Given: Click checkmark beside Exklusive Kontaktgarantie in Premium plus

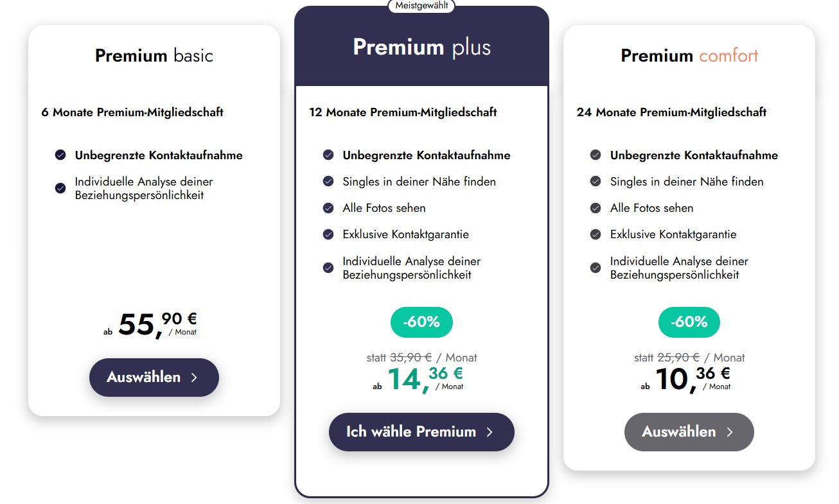Looking at the screenshot, I should coord(328,234).
